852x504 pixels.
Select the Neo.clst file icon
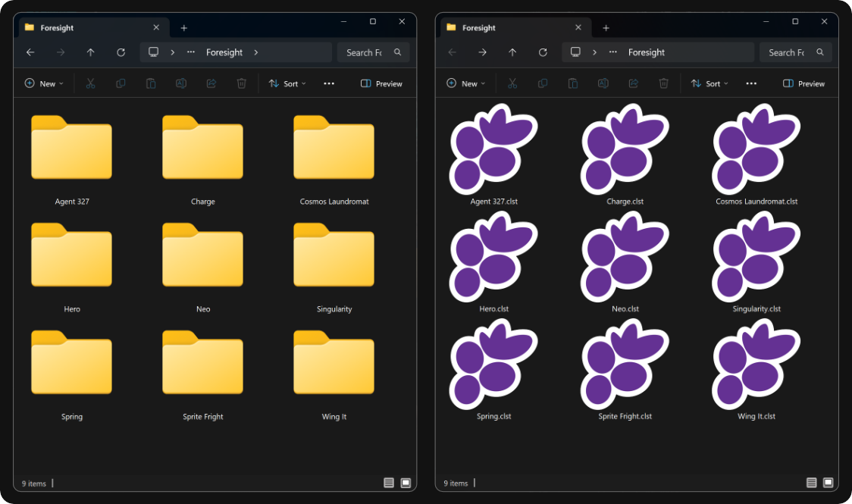pos(625,257)
